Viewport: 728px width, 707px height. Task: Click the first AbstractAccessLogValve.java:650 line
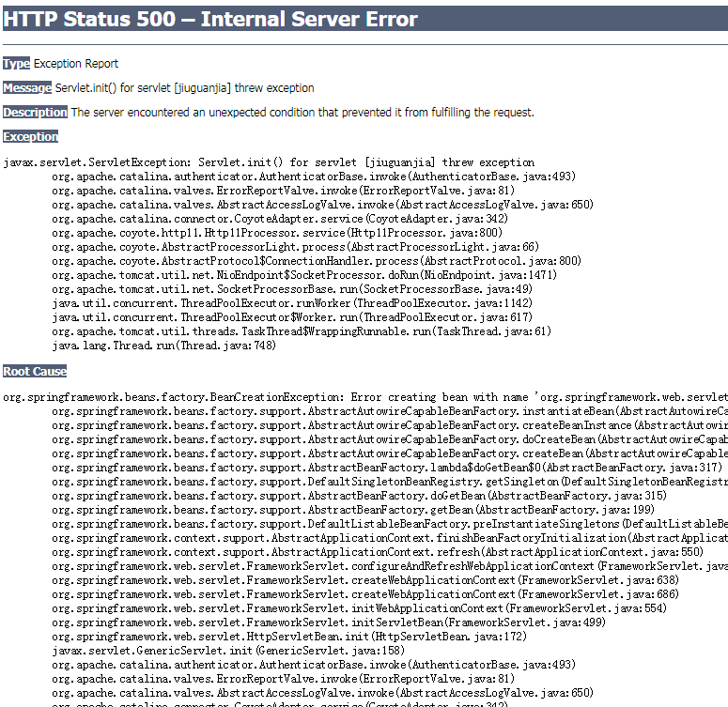323,205
